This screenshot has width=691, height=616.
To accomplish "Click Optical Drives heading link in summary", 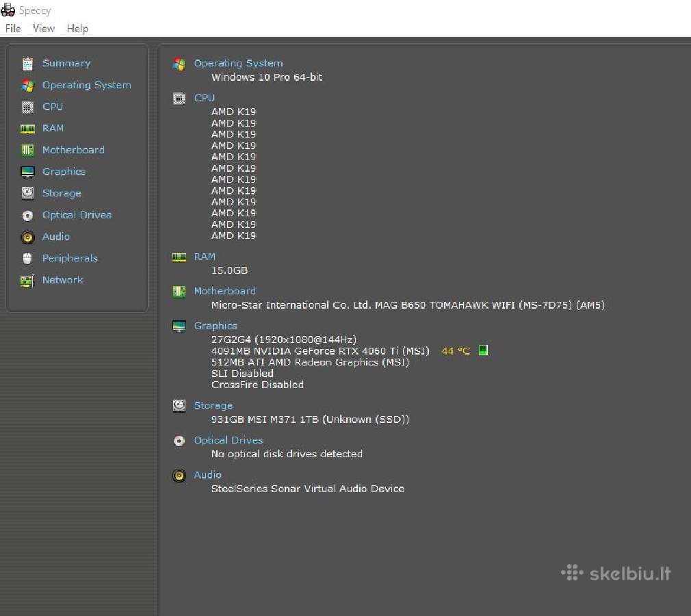I will point(229,440).
